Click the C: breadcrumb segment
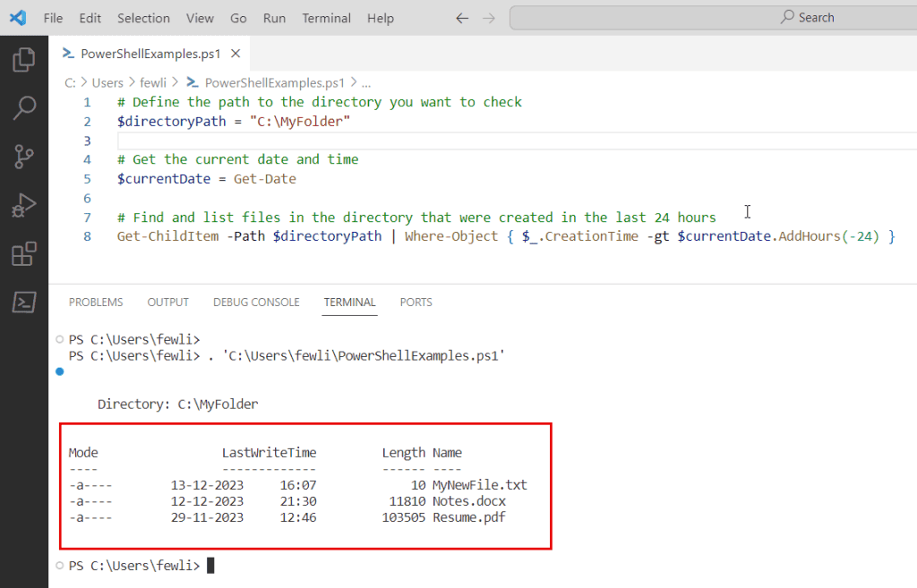This screenshot has height=588, width=917. coord(70,83)
